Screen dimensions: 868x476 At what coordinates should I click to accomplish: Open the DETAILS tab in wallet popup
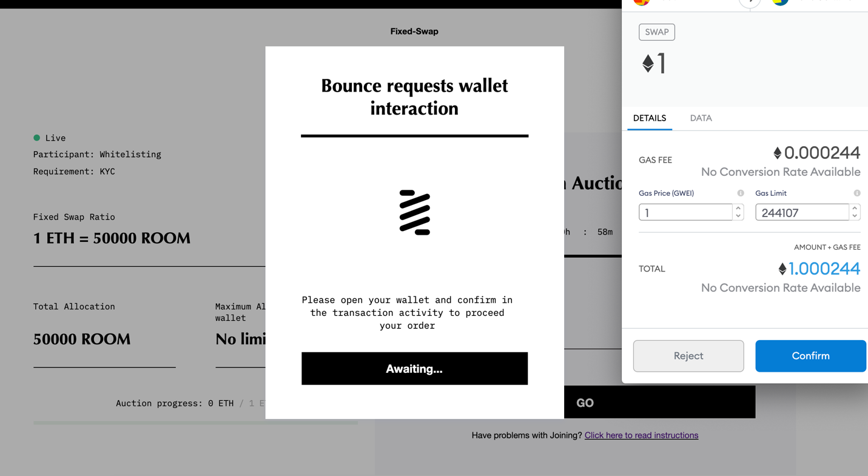click(649, 118)
